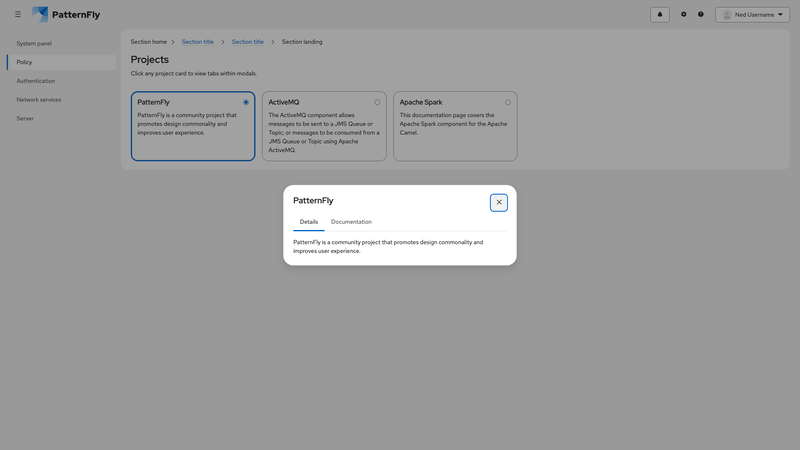Click the Projects heading

point(149,60)
